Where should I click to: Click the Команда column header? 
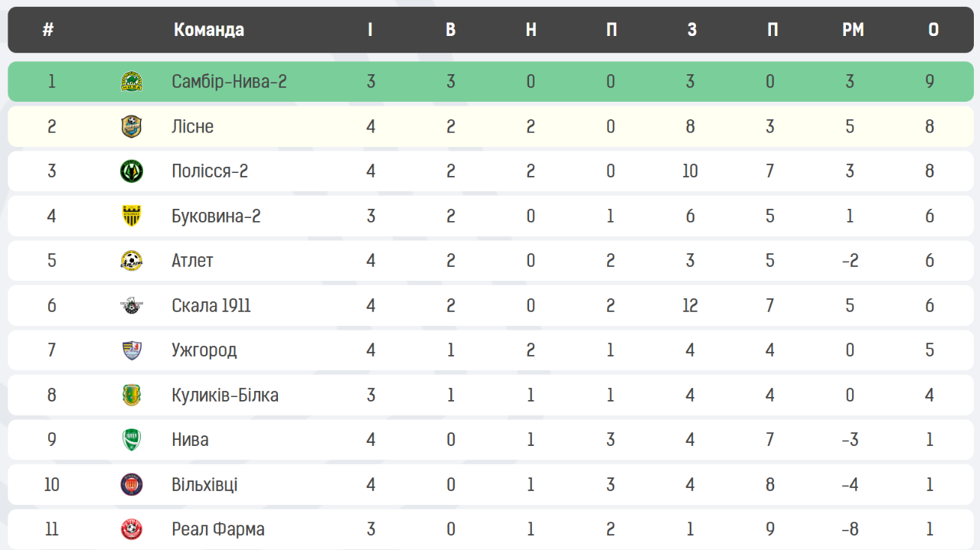[209, 30]
